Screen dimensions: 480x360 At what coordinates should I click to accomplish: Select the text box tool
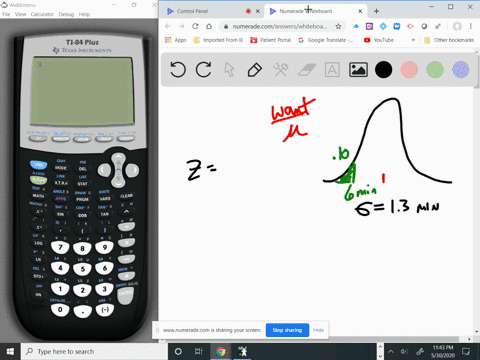tap(332, 70)
